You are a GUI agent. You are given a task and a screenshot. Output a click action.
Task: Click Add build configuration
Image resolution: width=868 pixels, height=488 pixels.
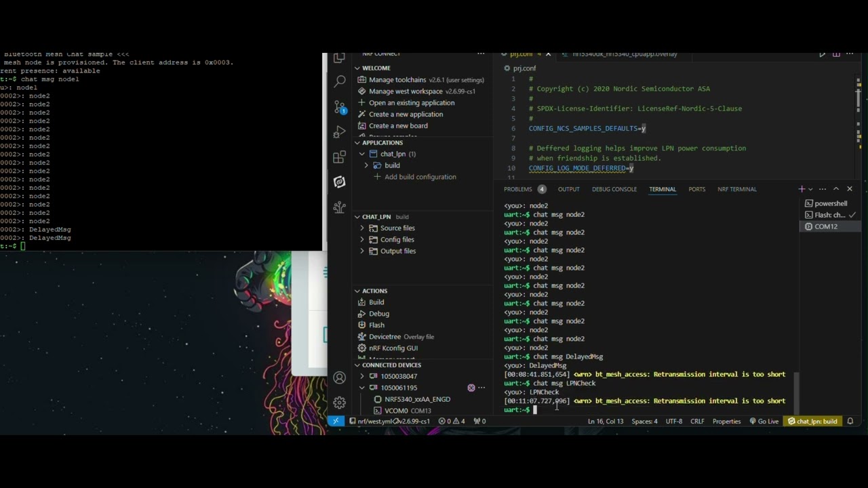[x=420, y=177]
